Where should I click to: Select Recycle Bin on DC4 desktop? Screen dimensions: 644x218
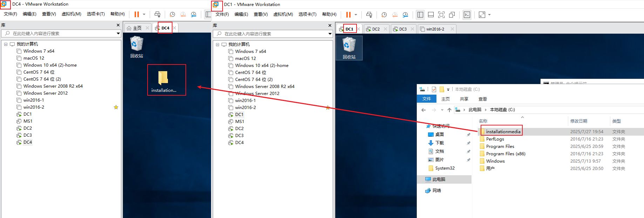tap(137, 47)
